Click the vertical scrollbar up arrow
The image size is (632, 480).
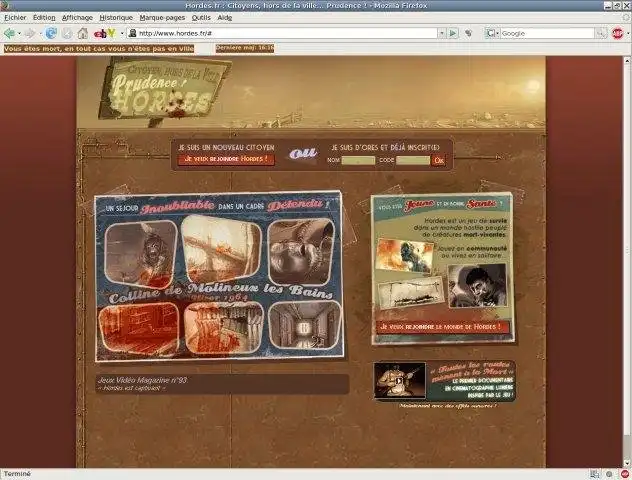[627, 60]
